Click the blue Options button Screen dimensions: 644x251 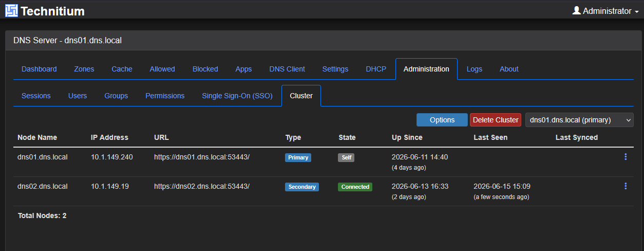[442, 120]
